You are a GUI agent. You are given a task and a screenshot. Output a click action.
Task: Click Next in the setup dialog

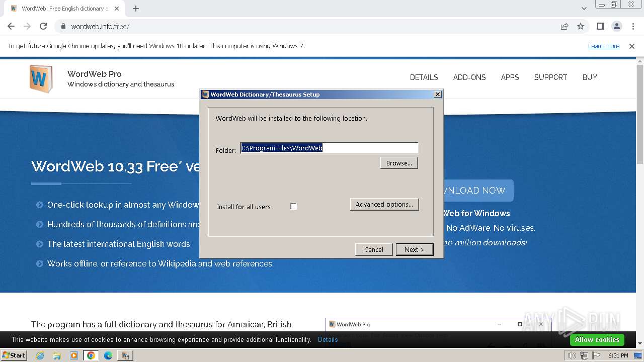[414, 249]
